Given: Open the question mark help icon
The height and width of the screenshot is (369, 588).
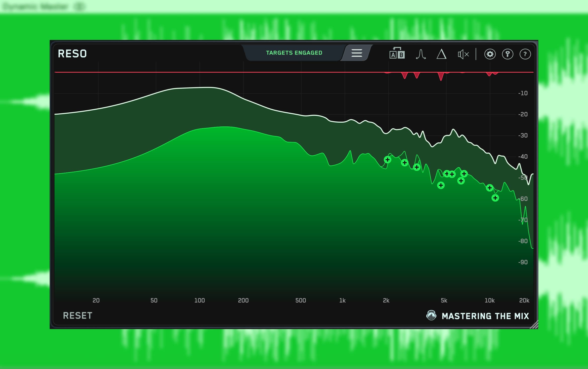Looking at the screenshot, I should [x=525, y=54].
